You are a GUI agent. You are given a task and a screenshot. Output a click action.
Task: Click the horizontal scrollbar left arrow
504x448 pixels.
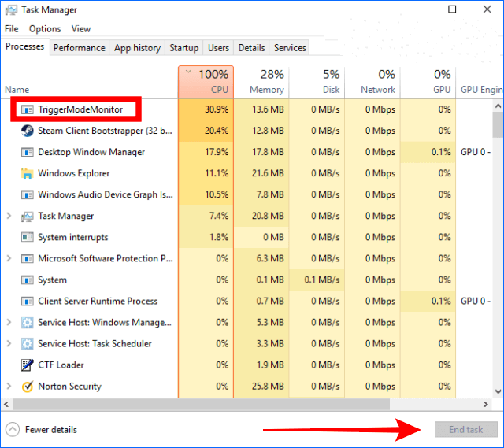[x=6, y=404]
